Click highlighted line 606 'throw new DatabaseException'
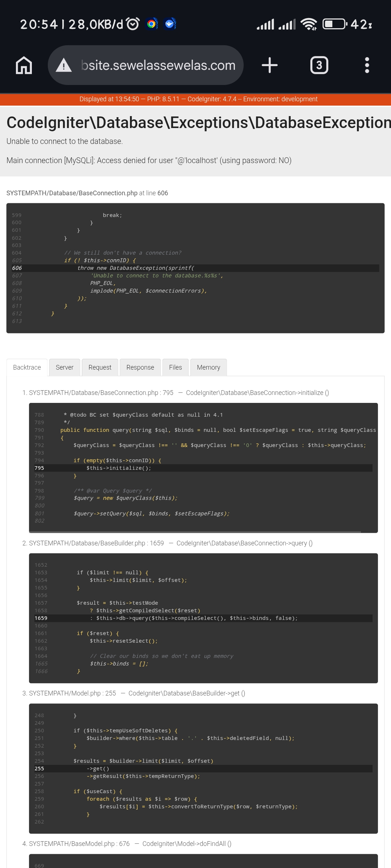This screenshot has width=391, height=868. point(195,268)
